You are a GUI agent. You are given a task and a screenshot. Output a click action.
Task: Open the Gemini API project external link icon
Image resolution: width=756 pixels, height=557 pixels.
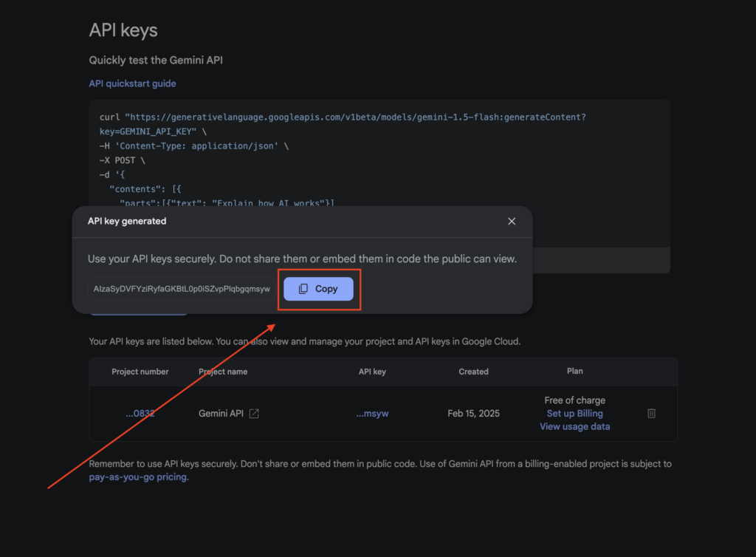[x=254, y=413]
